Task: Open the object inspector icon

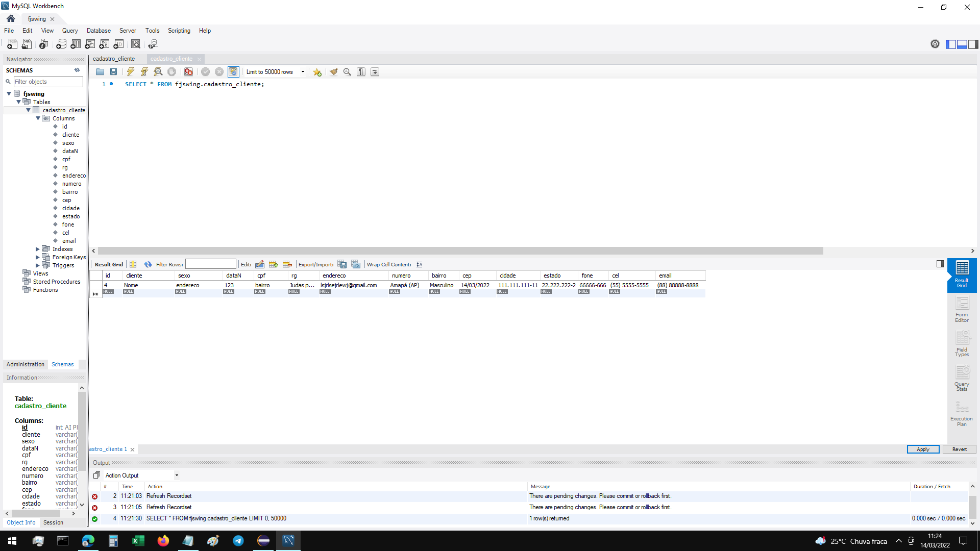Action: click(x=44, y=44)
